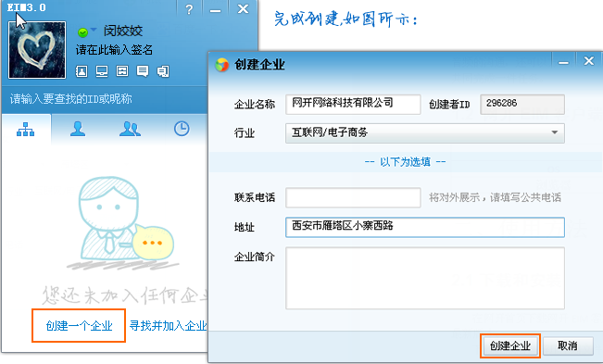603x364 pixels.
Task: Click the third toolbar icon with panel symbol
Action: (x=122, y=71)
